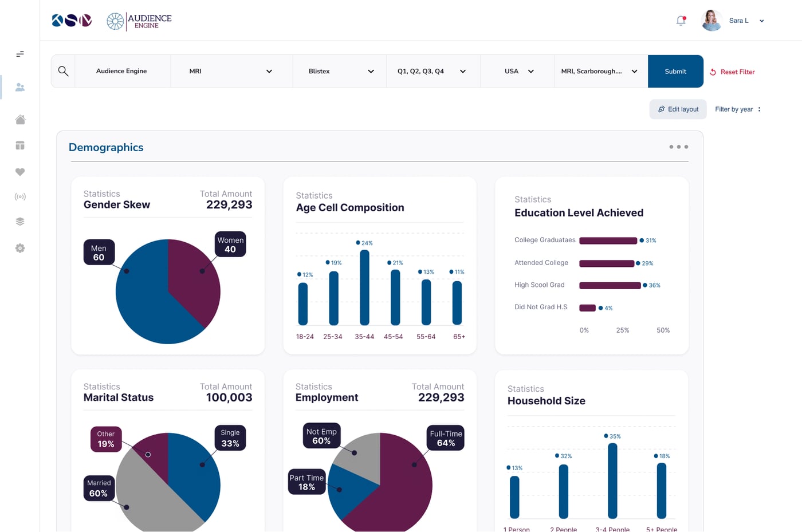Click the College Graduates 31% bar
Screen dimensions: 802x532
coord(608,241)
